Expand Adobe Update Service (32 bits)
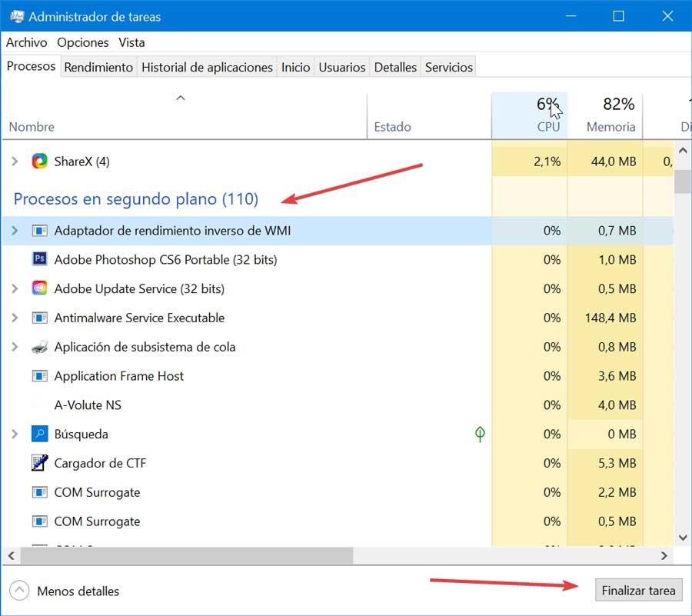Viewport: 692px width, 616px height. [x=15, y=288]
